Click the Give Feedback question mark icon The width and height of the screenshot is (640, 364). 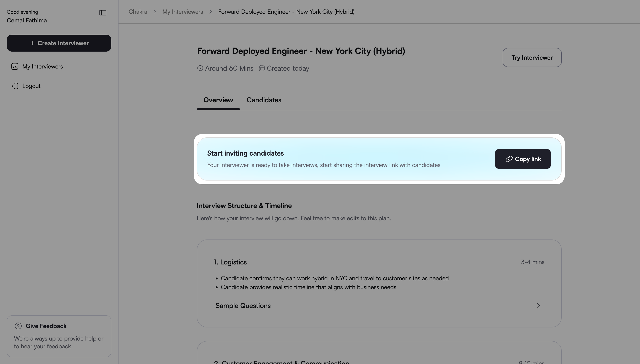[x=18, y=326]
